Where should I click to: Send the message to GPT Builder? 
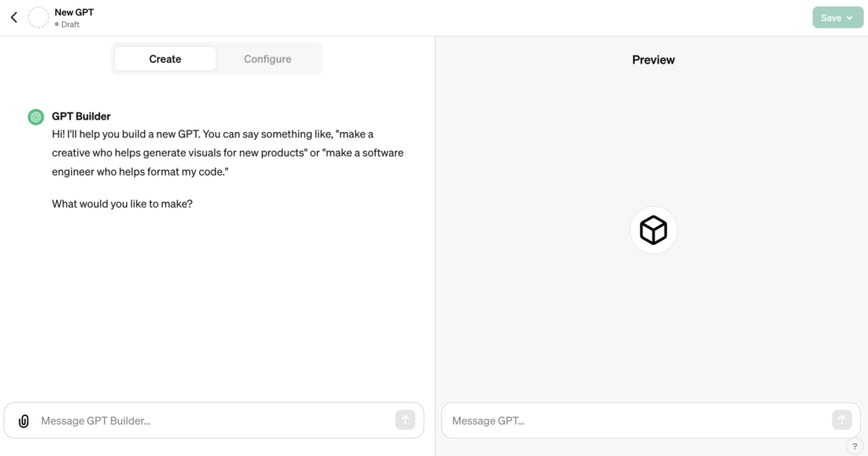pos(405,420)
